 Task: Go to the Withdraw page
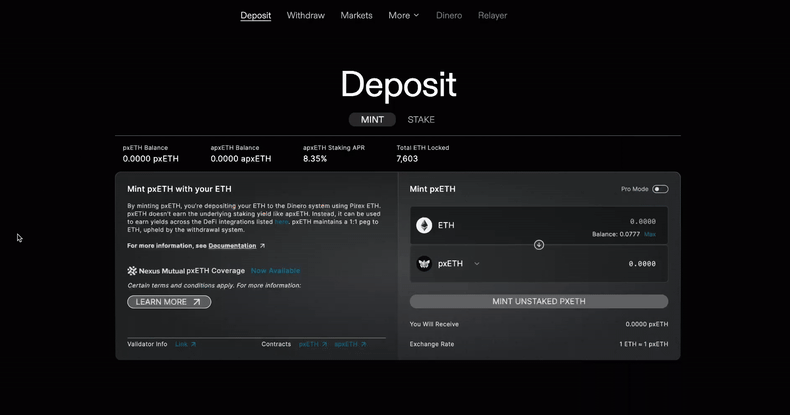coord(305,16)
